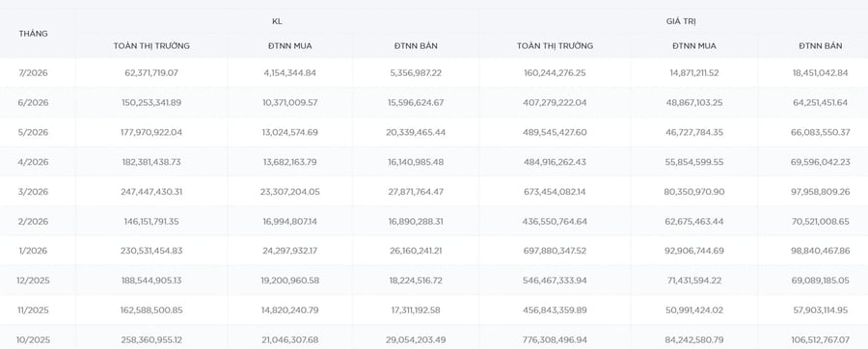
Task: Select value 106,512,767.07 in 10/2025 row
Action: coord(821,339)
